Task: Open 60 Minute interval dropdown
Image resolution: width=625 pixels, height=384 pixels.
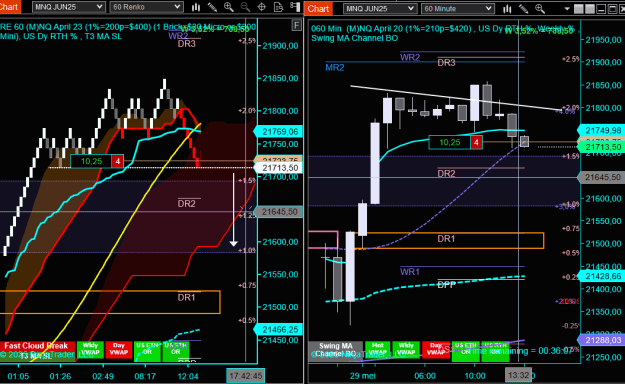Action: (458, 8)
